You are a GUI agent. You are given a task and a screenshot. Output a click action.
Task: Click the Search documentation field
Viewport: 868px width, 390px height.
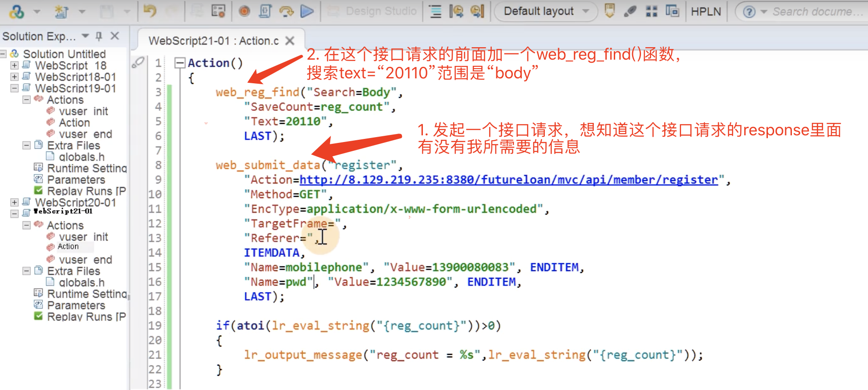[x=819, y=12]
